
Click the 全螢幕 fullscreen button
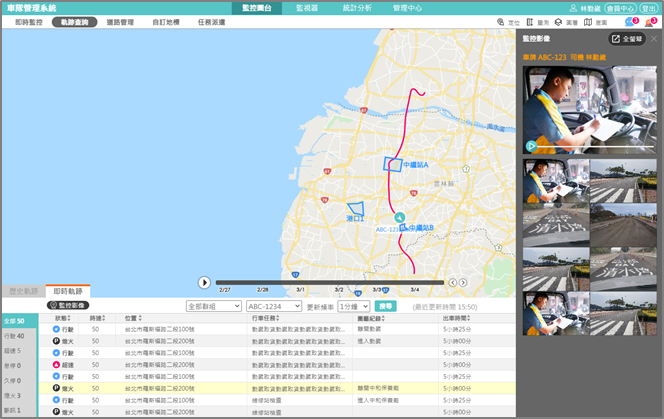(629, 39)
